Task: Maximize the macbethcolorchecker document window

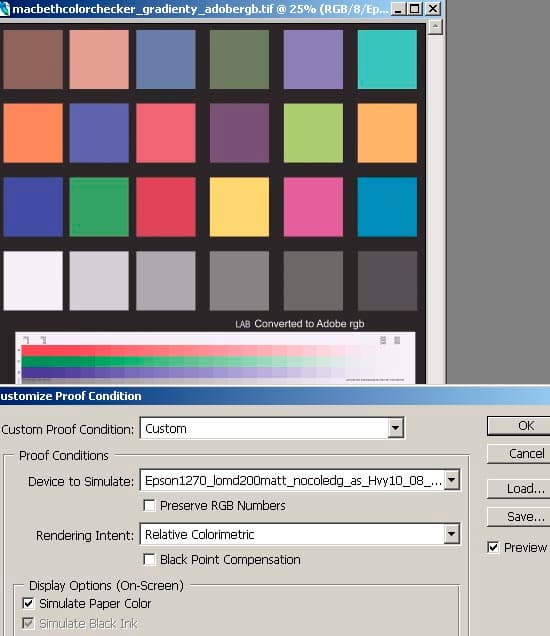Action: [415, 9]
